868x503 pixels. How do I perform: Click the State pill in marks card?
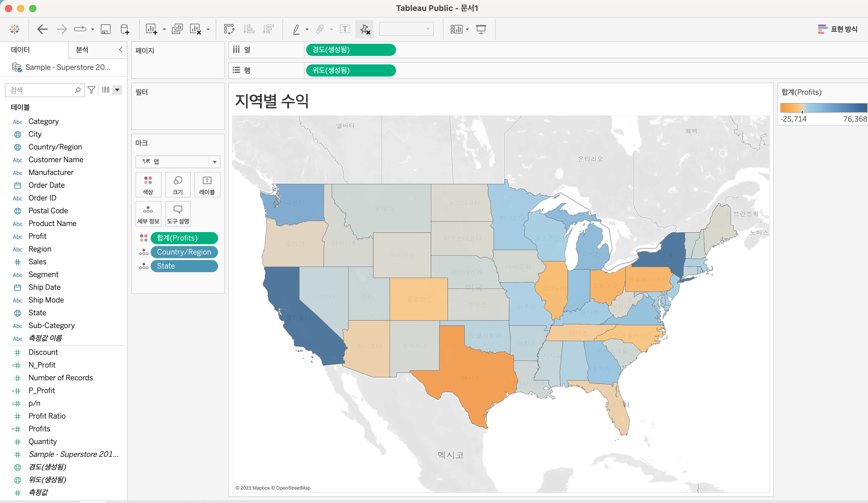pos(184,266)
